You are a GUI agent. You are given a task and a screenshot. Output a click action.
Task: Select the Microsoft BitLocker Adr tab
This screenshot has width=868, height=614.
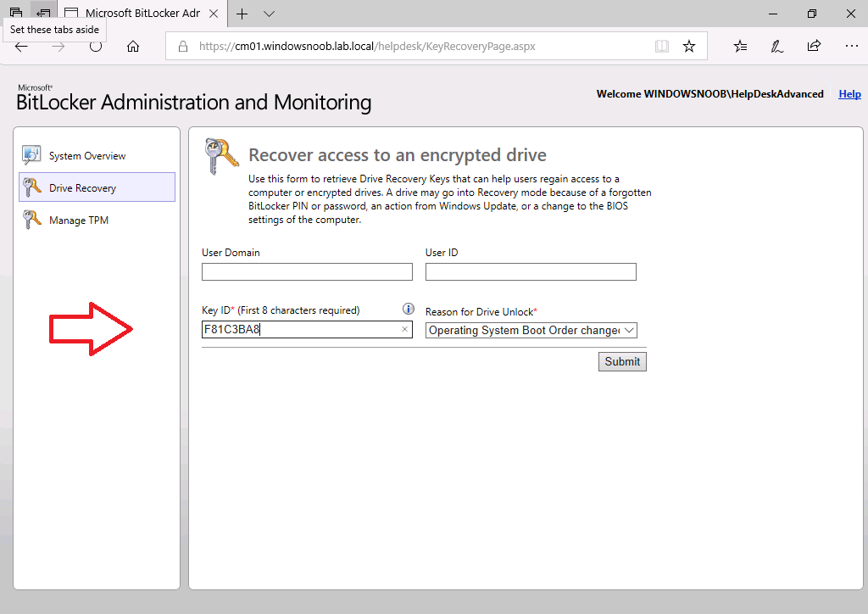click(142, 14)
